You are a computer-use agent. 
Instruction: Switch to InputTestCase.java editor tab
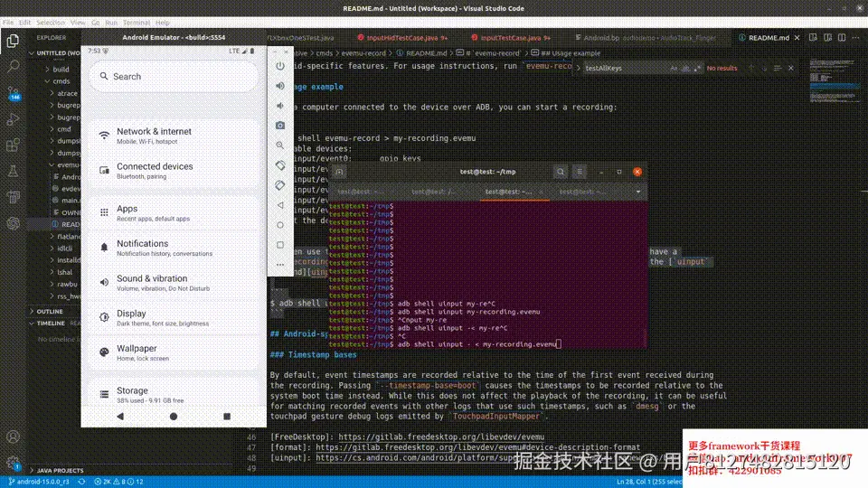point(510,38)
